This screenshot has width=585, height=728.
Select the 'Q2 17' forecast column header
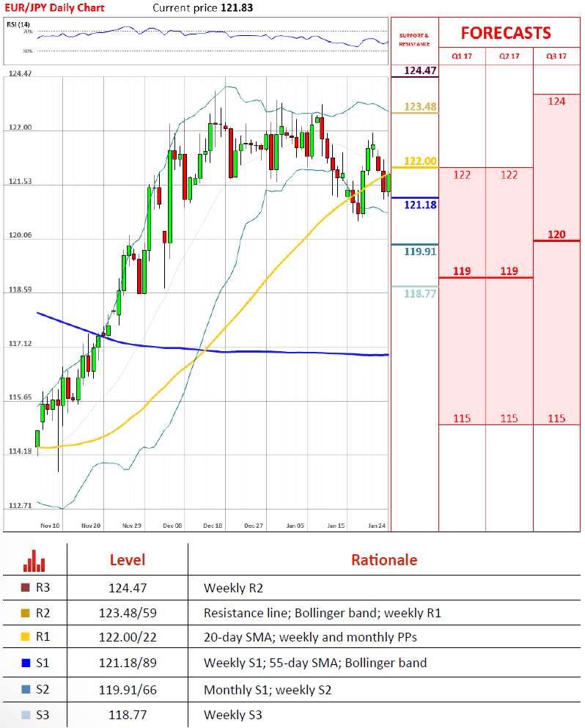509,56
